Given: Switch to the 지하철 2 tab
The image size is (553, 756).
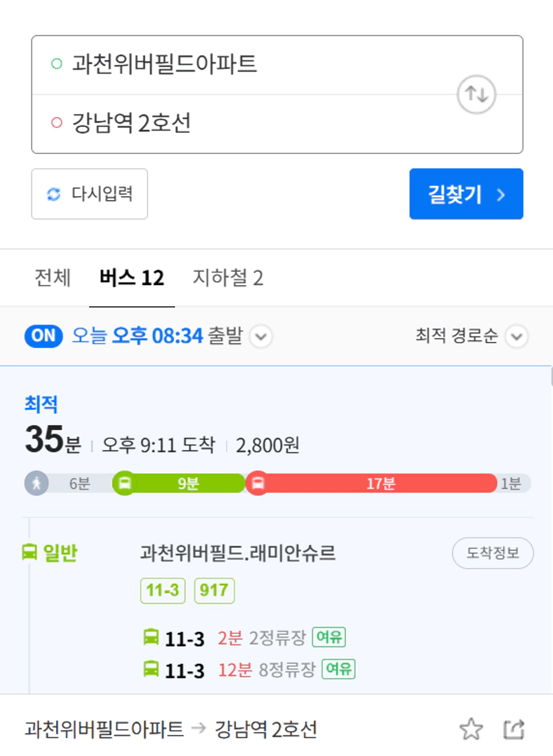Looking at the screenshot, I should (228, 278).
